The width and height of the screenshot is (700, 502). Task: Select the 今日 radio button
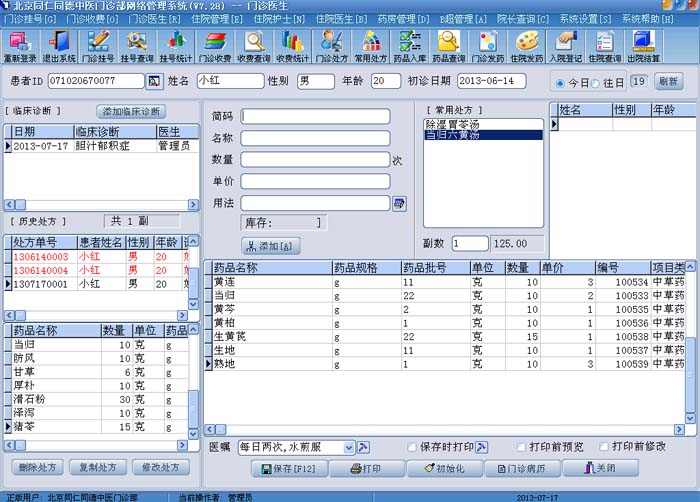(560, 84)
